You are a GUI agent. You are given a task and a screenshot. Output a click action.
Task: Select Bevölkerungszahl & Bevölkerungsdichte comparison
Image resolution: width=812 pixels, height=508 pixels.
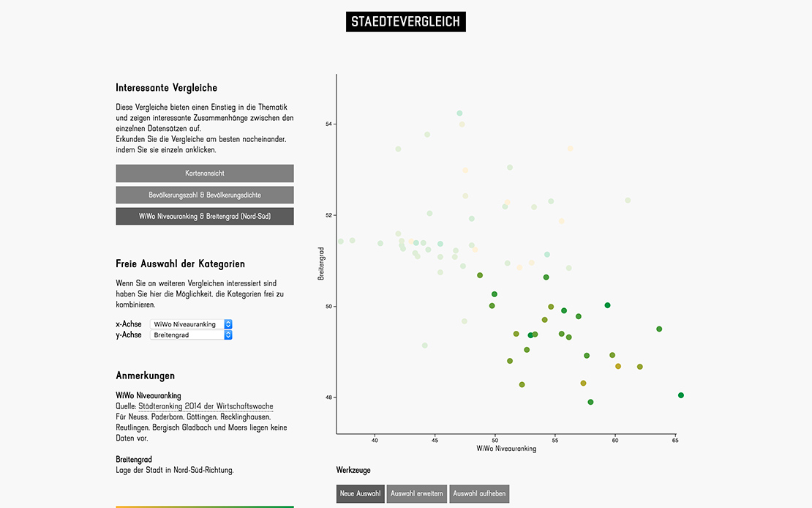205,195
